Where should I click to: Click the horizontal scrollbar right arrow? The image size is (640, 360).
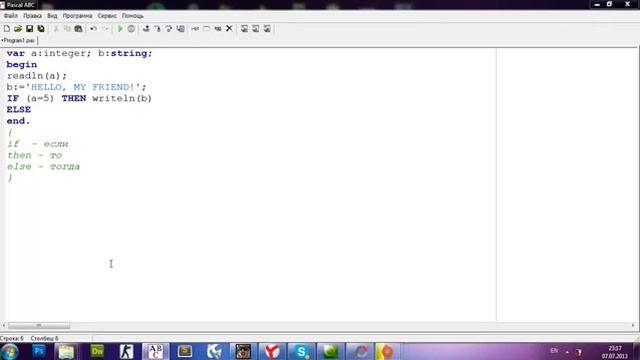point(633,325)
